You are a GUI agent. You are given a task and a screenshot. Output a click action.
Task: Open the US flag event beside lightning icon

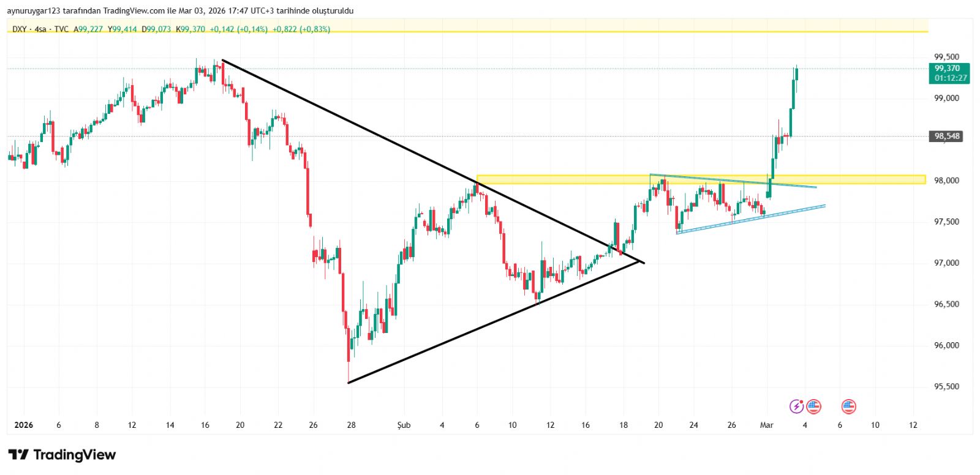(813, 406)
